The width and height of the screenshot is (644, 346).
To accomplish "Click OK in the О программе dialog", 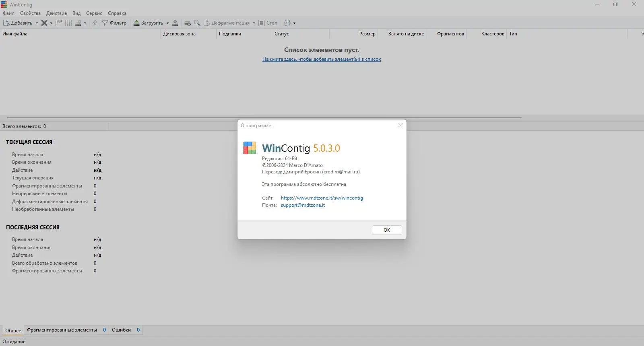I will tap(387, 230).
